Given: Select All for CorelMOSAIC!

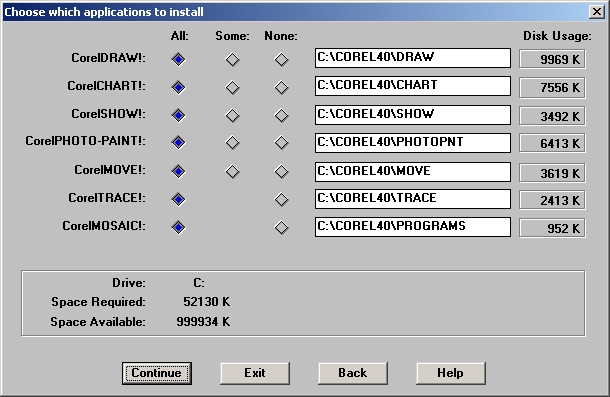Looking at the screenshot, I should click(179, 228).
